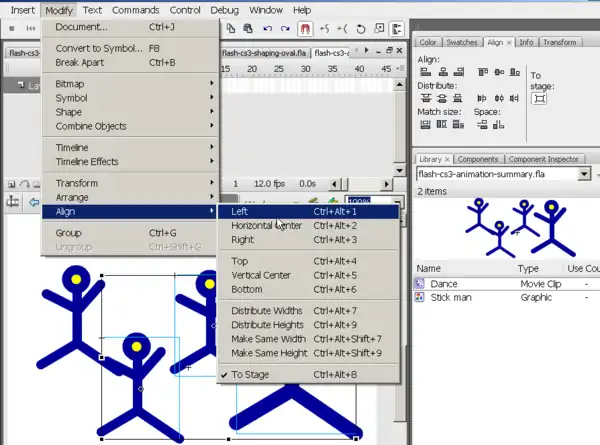Click Align left edge icon in Align panel
The image size is (600, 445).
425,71
